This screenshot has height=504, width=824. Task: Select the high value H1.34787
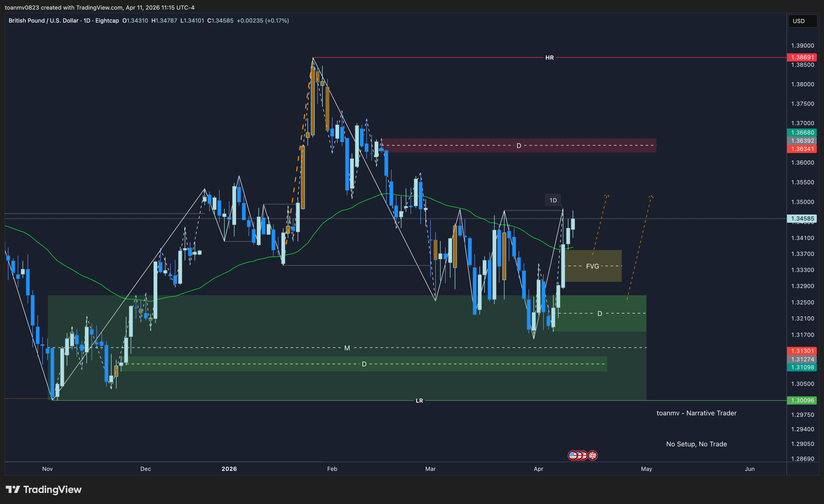(x=164, y=21)
